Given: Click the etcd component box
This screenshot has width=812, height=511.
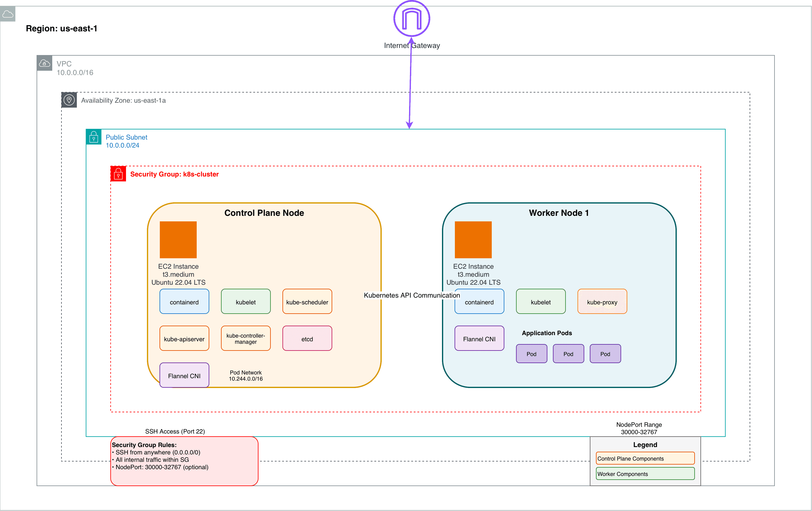Looking at the screenshot, I should [307, 338].
